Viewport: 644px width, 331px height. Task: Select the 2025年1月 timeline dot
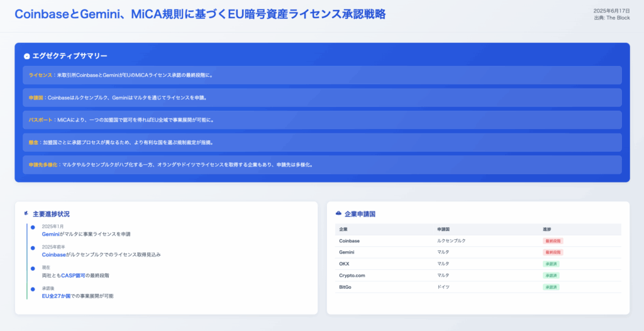pos(33,227)
